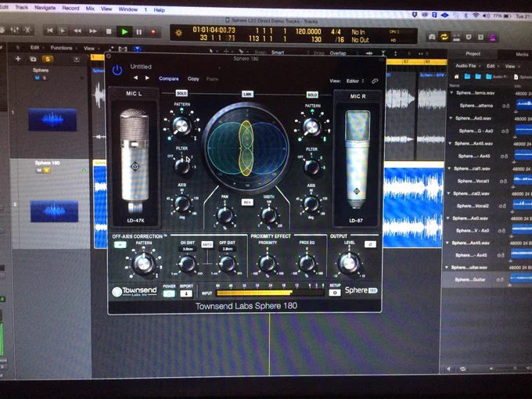Viewport: 532px width, 399px height.
Task: Open SETUP gear button in Sphere plugin
Action: (x=335, y=293)
